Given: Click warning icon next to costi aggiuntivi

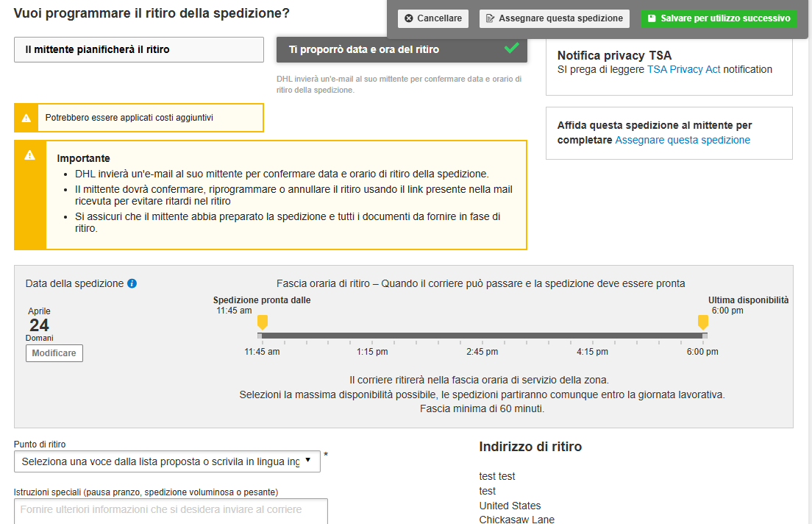Looking at the screenshot, I should tap(26, 118).
